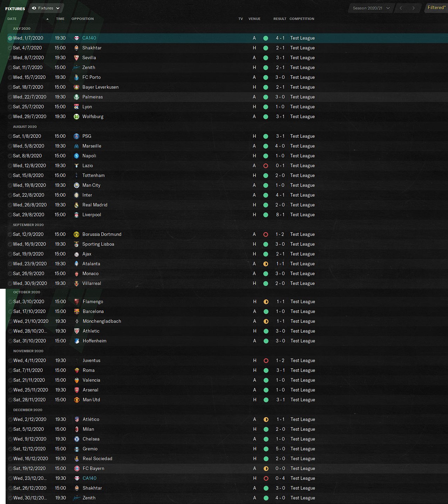This screenshot has height=504, width=448.
Task: Click Test League on the Villarreal row
Action: 302,283
